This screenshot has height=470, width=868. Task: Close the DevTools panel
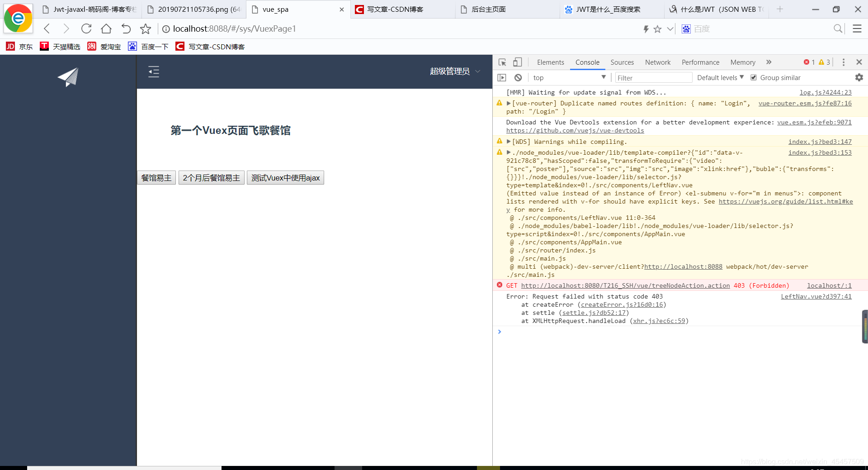(859, 62)
